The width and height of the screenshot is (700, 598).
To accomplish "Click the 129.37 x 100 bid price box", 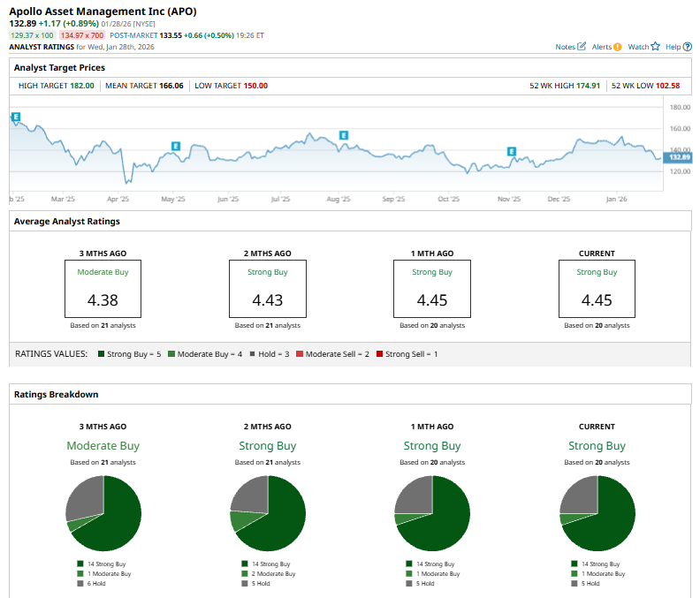I will click(x=31, y=34).
